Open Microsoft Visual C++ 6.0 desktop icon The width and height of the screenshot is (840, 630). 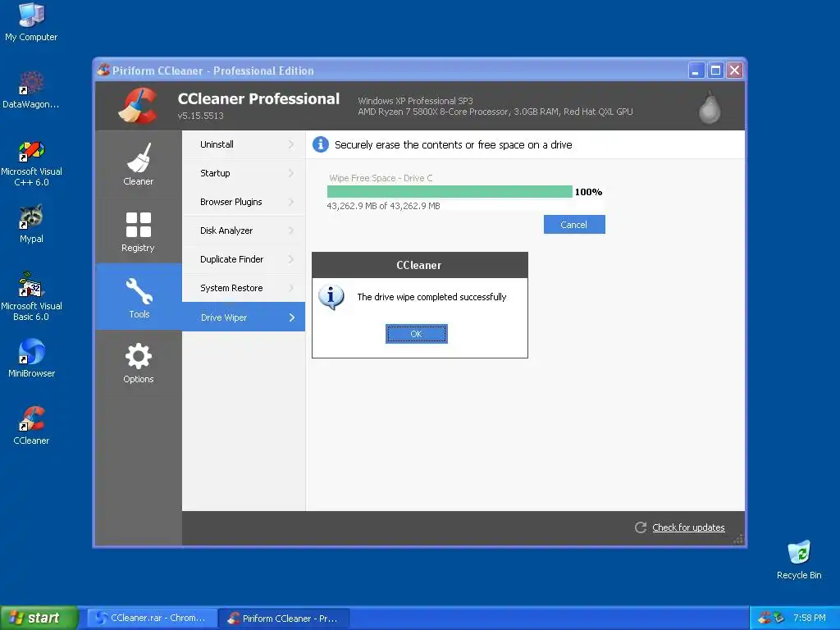31,151
